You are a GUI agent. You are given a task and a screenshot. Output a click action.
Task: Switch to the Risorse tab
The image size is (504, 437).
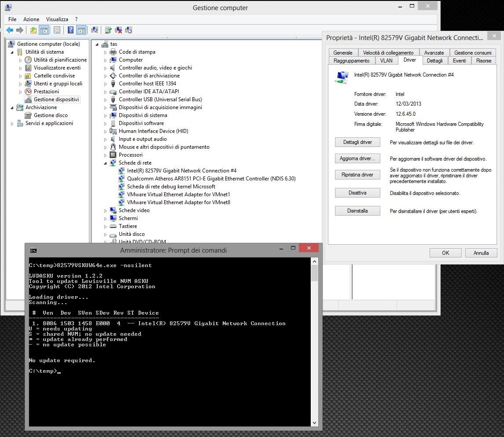click(483, 61)
